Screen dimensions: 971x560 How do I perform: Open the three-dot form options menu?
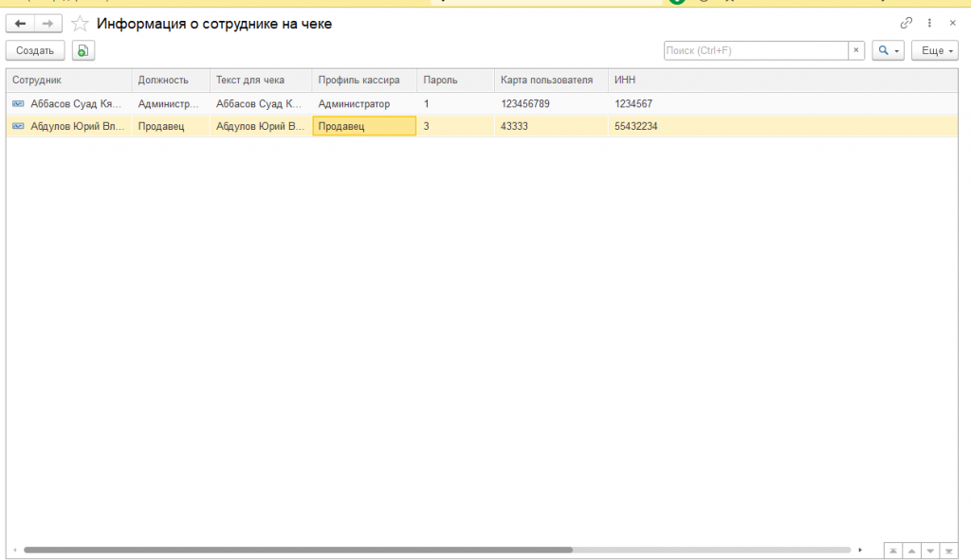click(x=929, y=23)
